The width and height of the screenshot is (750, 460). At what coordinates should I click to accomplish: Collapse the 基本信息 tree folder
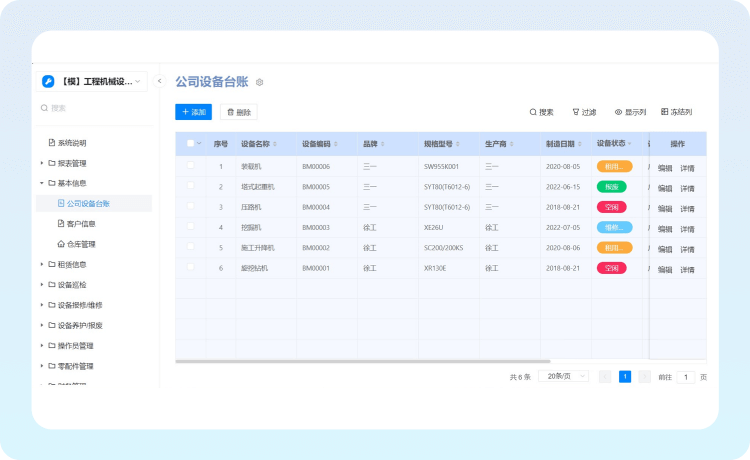click(42, 183)
